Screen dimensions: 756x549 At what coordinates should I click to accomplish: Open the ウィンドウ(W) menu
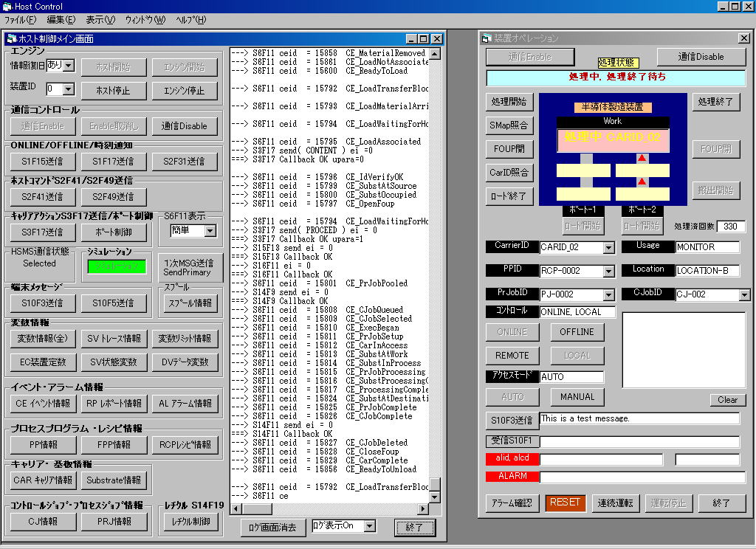pos(145,20)
